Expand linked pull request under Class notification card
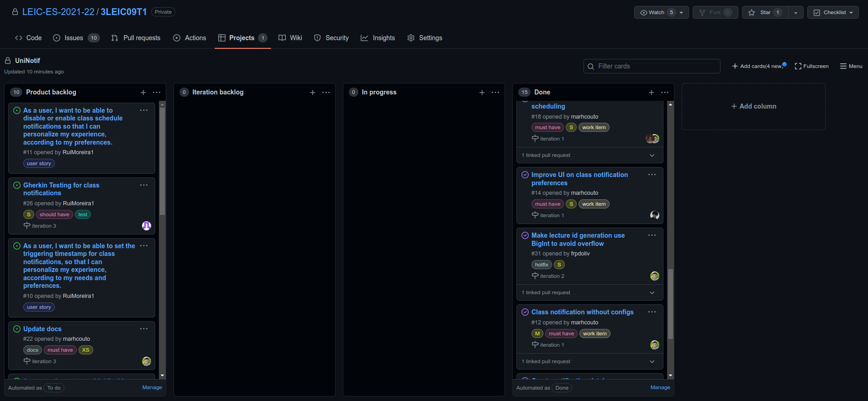 pos(652,362)
